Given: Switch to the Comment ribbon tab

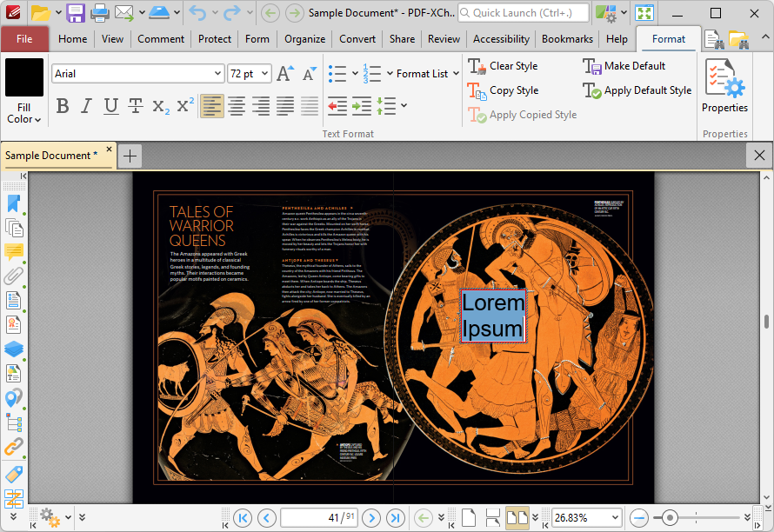Looking at the screenshot, I should click(x=161, y=39).
